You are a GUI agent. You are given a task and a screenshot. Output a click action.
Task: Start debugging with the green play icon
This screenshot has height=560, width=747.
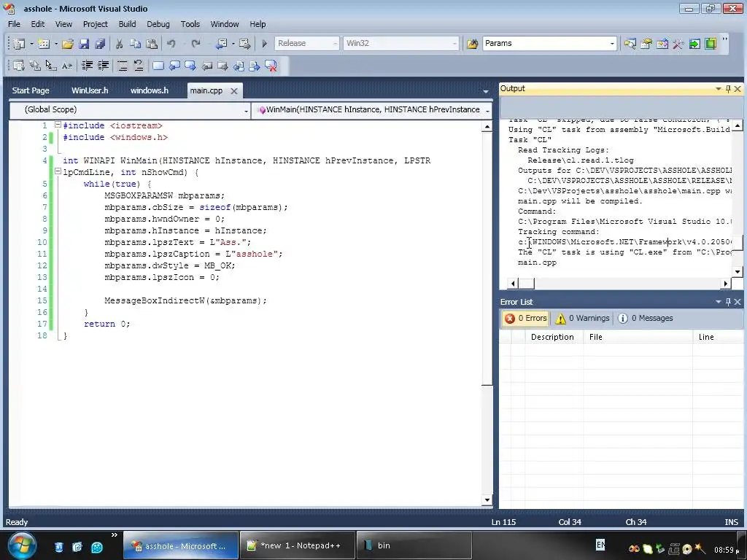pos(264,44)
